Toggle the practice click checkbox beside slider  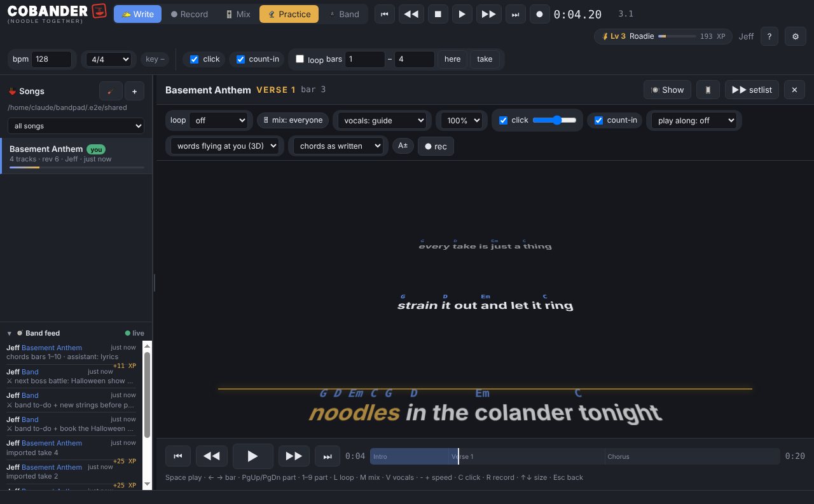coord(503,120)
